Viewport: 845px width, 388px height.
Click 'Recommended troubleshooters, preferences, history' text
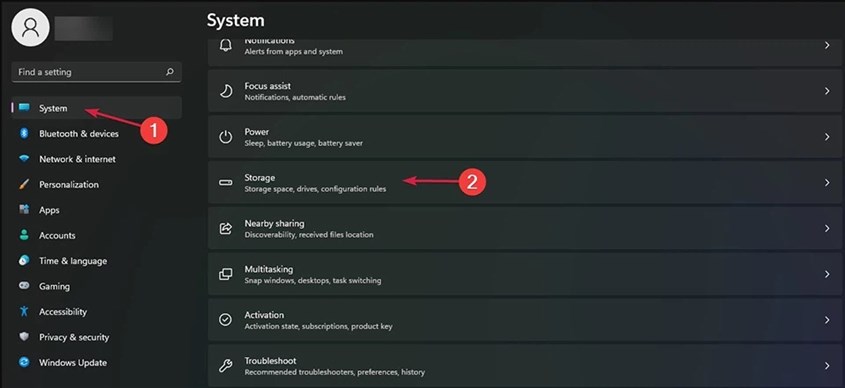click(x=335, y=372)
